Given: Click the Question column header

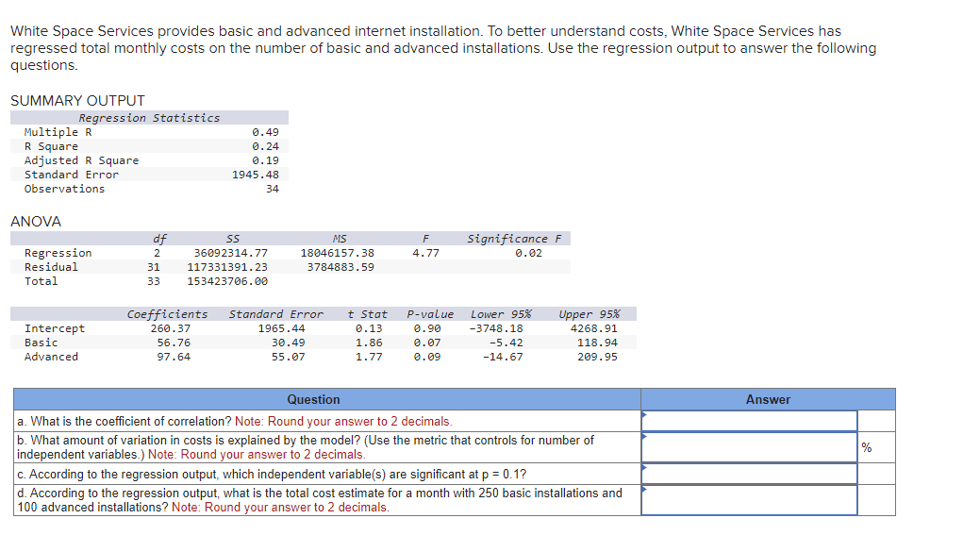Looking at the screenshot, I should pyautogui.click(x=314, y=399).
